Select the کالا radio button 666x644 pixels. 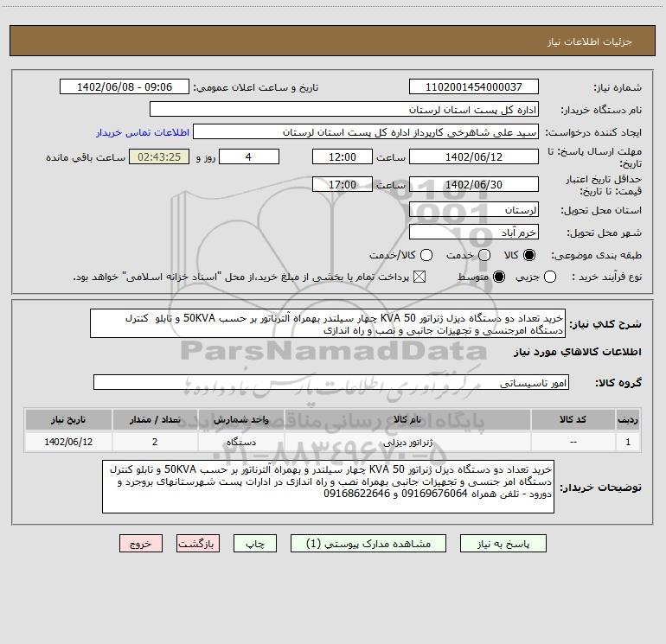(x=529, y=255)
